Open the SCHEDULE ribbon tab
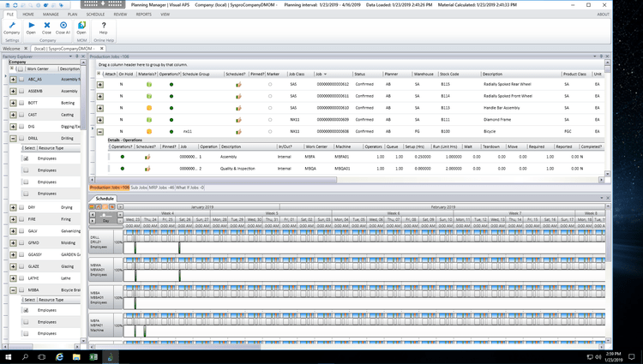643x364 pixels. click(x=95, y=15)
